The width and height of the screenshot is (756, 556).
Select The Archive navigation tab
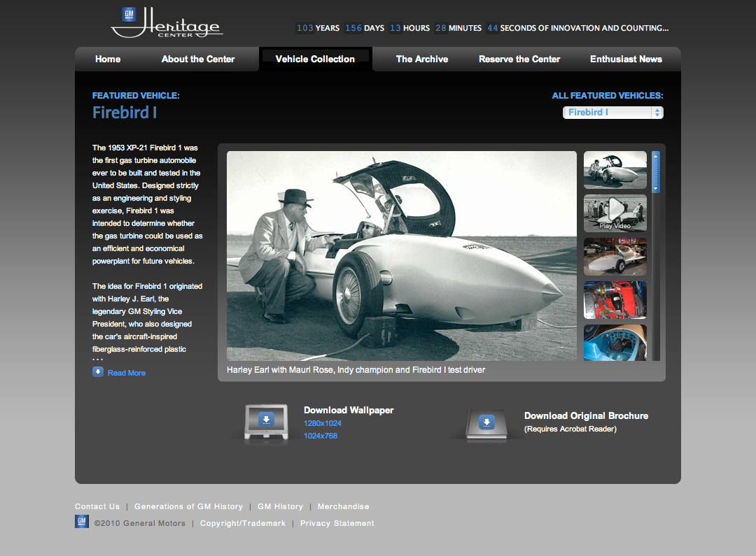[422, 59]
